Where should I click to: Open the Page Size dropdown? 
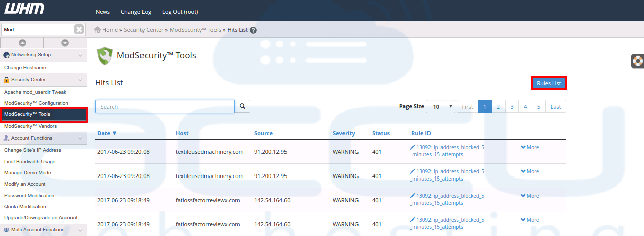coord(441,107)
